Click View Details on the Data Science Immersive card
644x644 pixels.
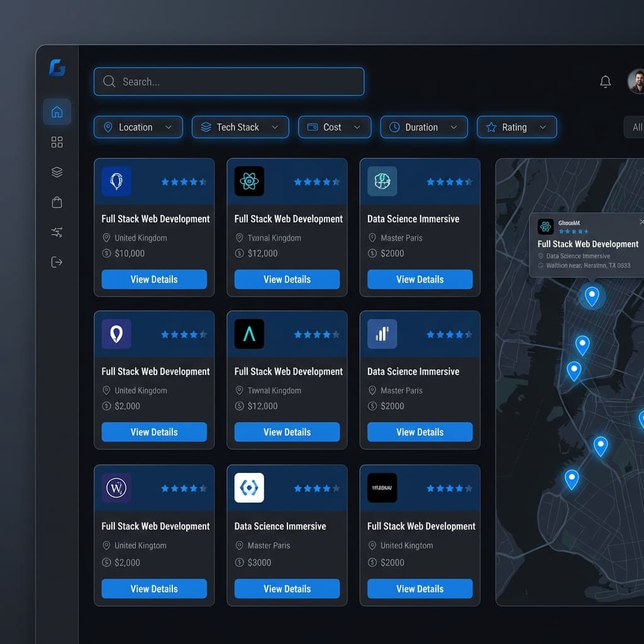(x=419, y=279)
